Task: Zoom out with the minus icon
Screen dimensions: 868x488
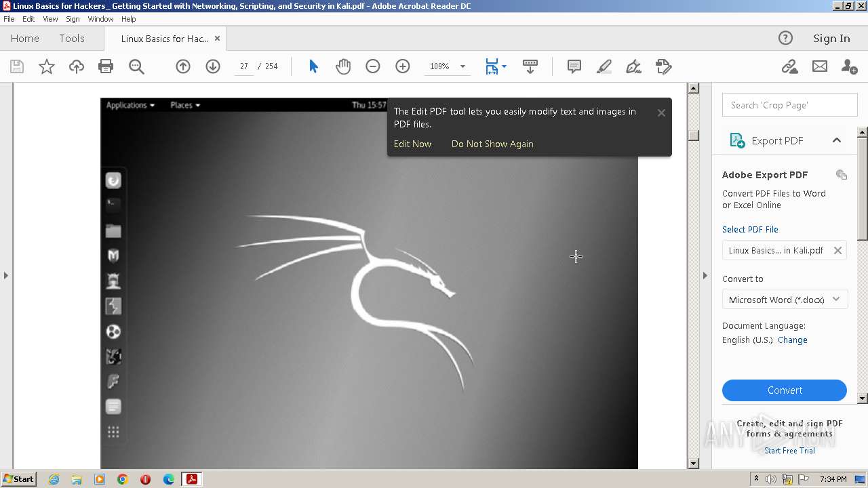Action: point(373,66)
